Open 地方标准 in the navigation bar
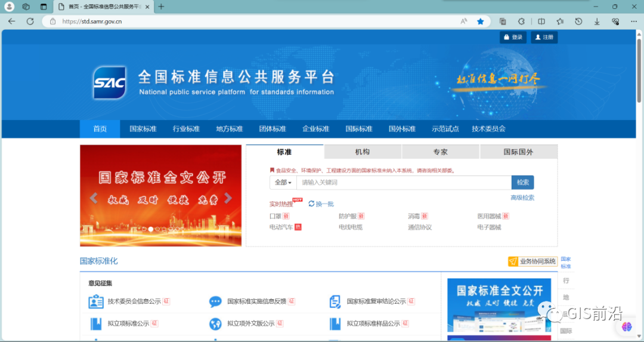 click(x=230, y=129)
